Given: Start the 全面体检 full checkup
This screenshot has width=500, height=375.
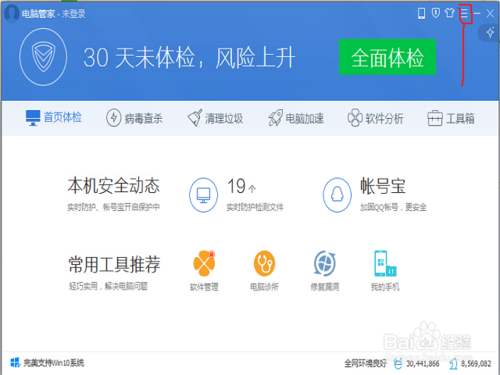Looking at the screenshot, I should (x=387, y=57).
